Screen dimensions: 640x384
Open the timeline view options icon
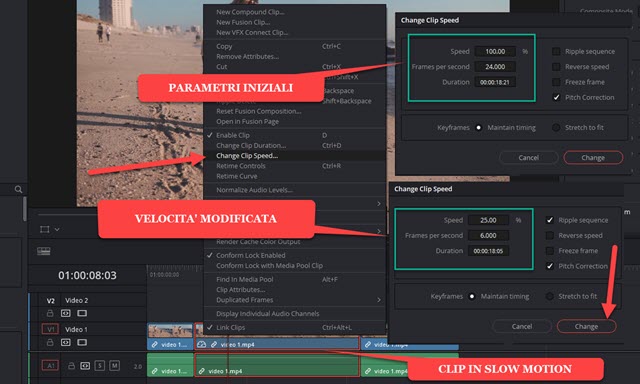(x=44, y=251)
